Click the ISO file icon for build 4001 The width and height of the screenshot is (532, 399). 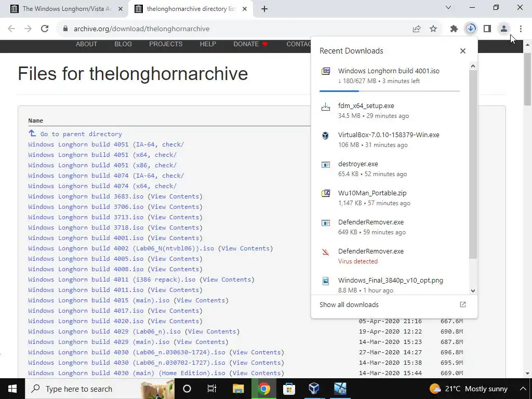326,71
